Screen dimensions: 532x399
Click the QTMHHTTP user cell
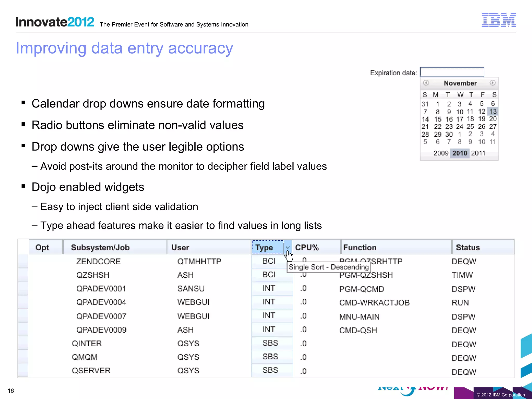point(199,261)
